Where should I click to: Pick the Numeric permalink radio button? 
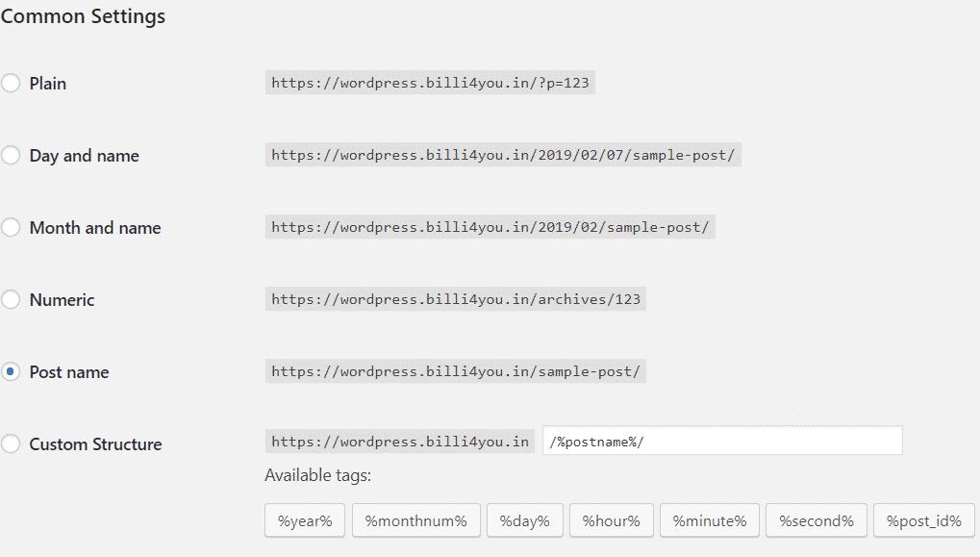click(x=10, y=299)
